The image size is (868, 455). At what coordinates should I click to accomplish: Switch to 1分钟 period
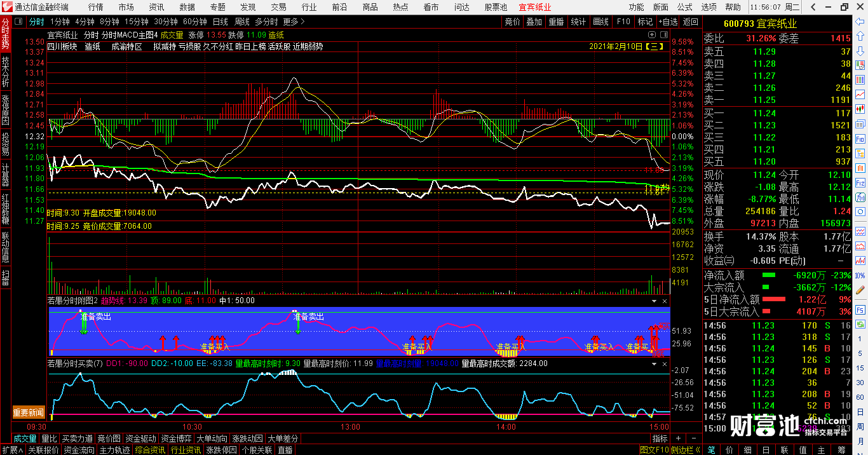tap(59, 21)
